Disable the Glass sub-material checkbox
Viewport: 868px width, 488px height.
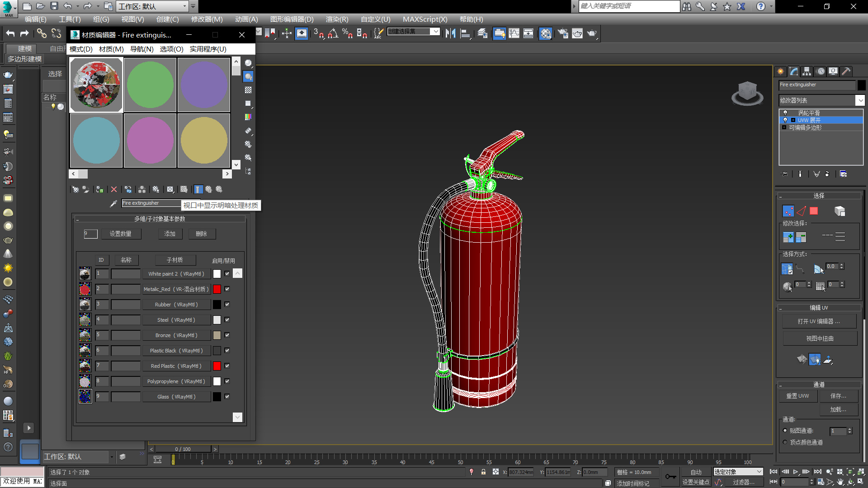[x=227, y=397]
